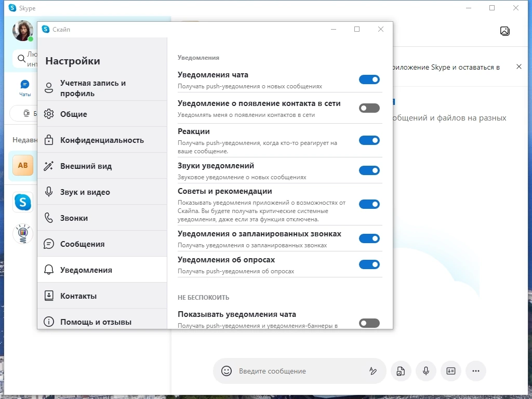Open the Общие settings section
Screen dimensions: 532x399
pyautogui.click(x=102, y=114)
